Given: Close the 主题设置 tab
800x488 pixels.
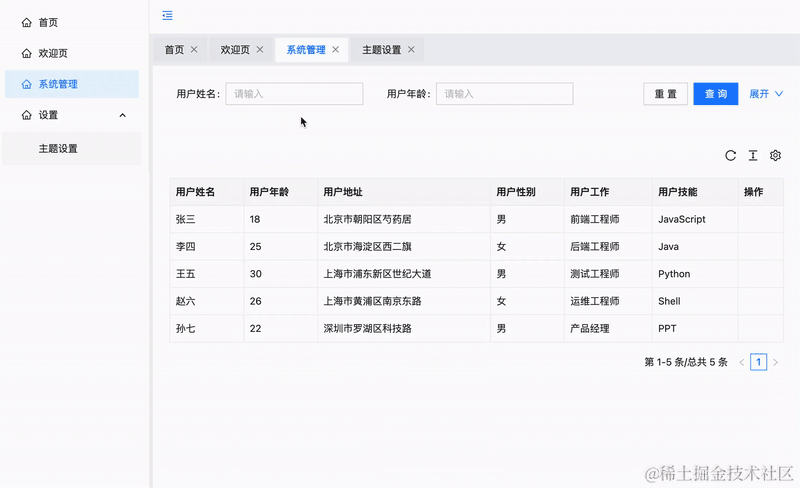Looking at the screenshot, I should [411, 50].
